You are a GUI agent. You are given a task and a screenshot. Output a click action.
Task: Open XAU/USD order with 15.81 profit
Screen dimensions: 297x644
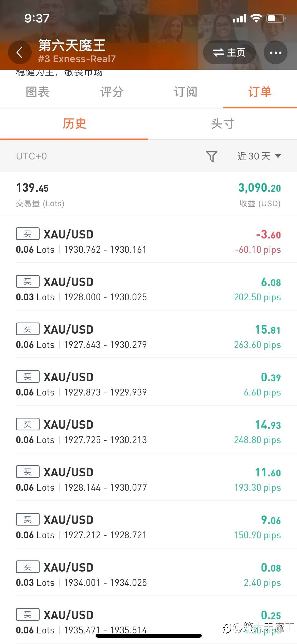[x=148, y=337]
